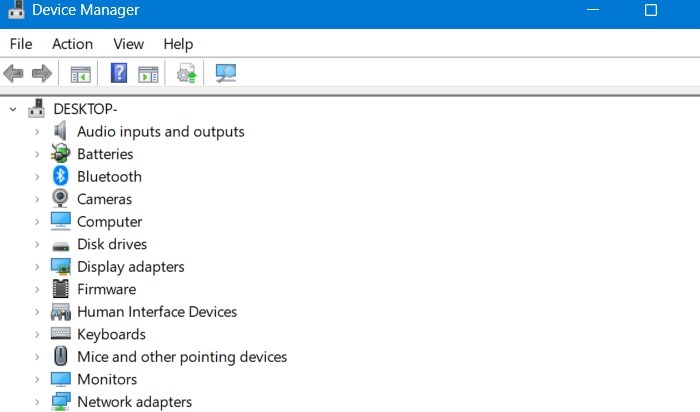Click the Disk drives icon
Viewport: 700px width, 412px height.
[60, 246]
